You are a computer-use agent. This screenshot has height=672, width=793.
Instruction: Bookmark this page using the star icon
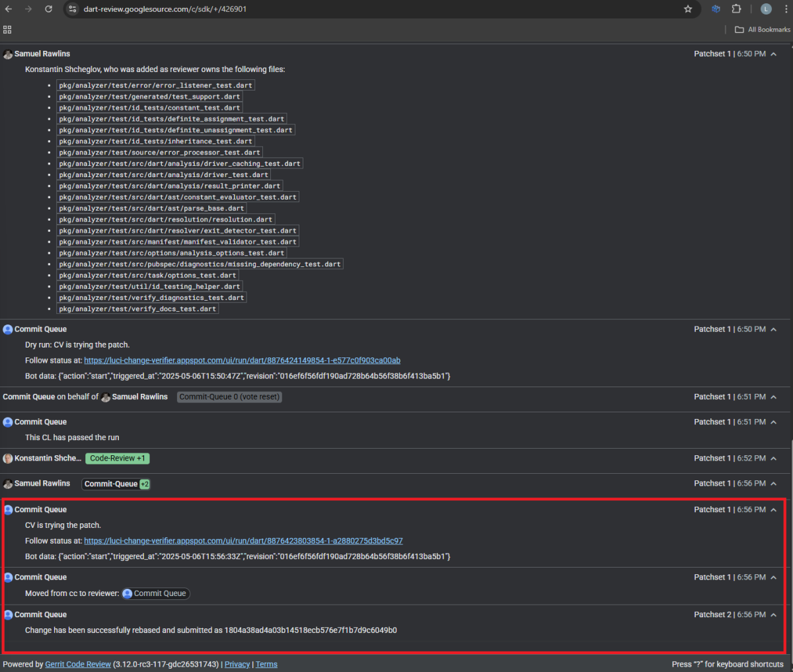pyautogui.click(x=688, y=9)
